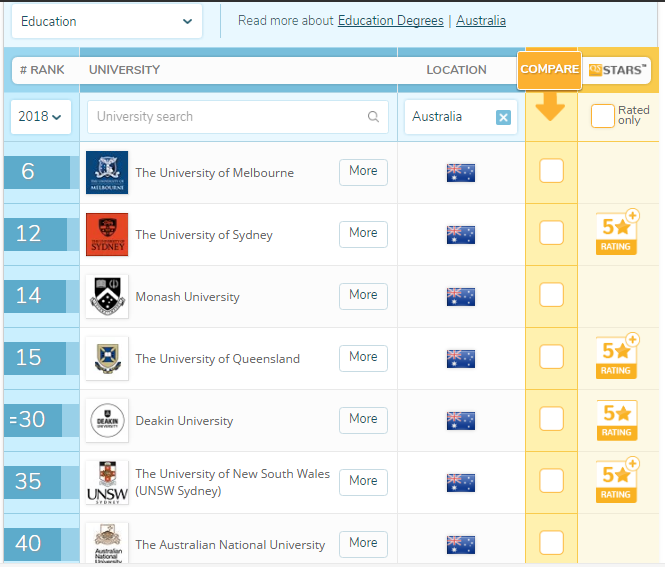
Task: Check compare box for UNSW Sydney
Action: (551, 480)
